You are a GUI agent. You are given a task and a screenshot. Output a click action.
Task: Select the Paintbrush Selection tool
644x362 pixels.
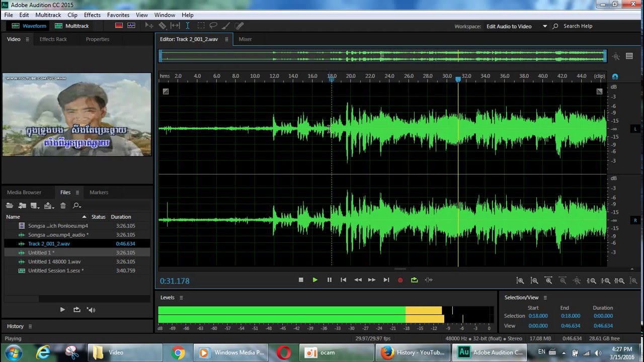[226, 26]
